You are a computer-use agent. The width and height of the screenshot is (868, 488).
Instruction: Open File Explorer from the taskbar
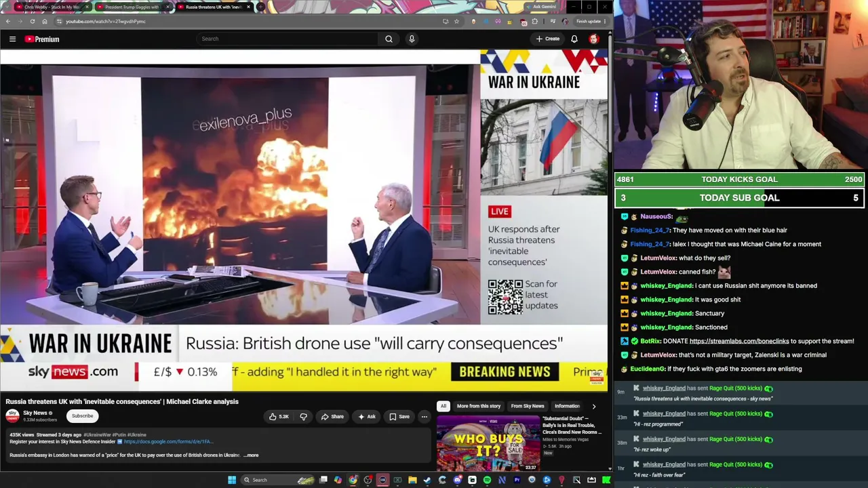(412, 480)
